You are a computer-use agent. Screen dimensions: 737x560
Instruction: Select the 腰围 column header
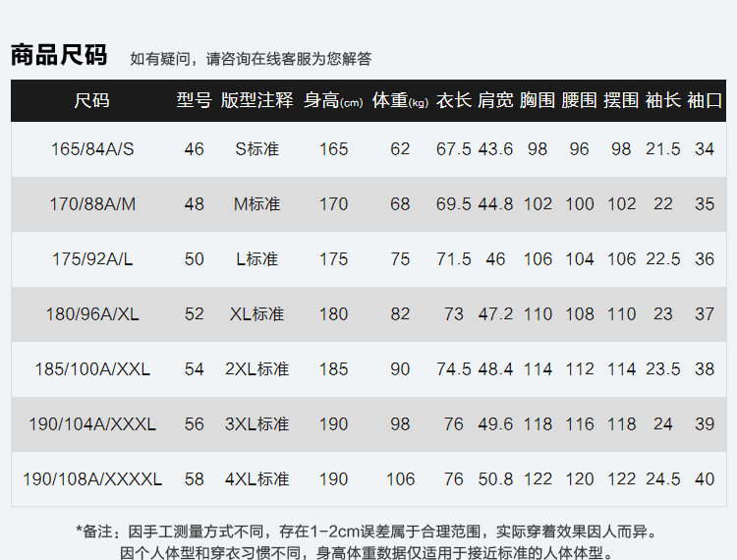tap(580, 100)
